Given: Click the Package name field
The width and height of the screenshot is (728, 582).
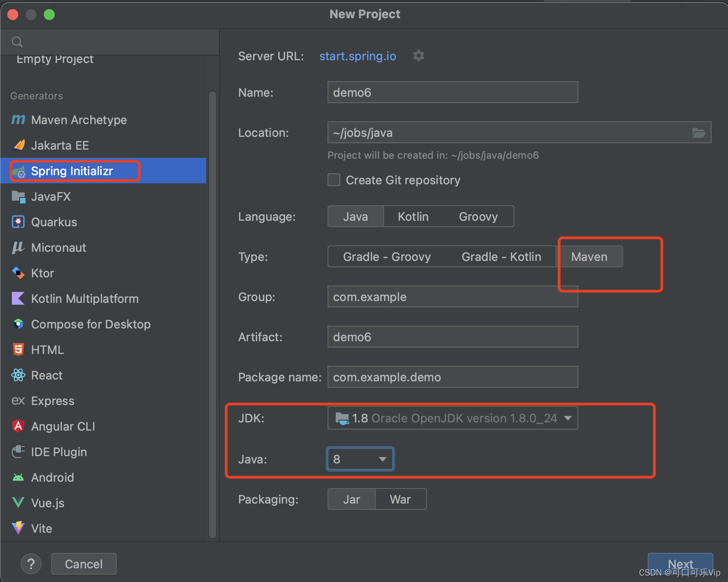Looking at the screenshot, I should pos(452,377).
